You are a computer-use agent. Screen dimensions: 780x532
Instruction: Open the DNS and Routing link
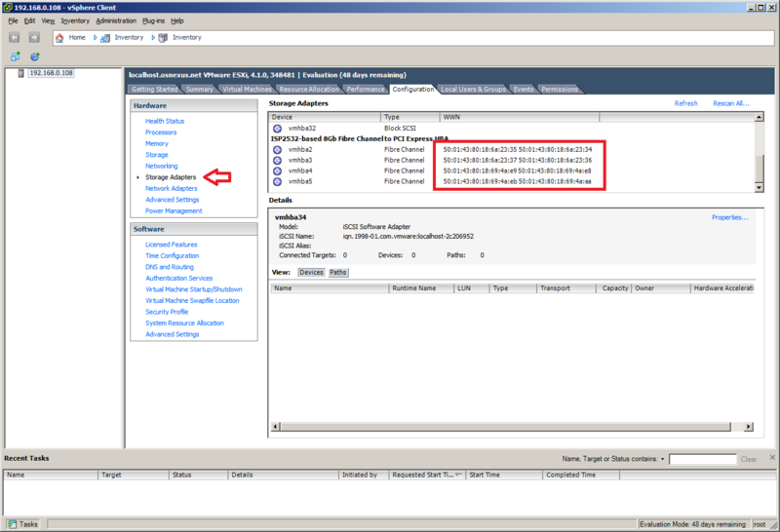pyautogui.click(x=170, y=267)
